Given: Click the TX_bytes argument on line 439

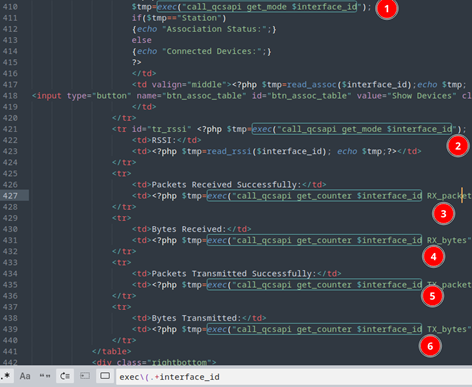Looking at the screenshot, I should point(447,329).
